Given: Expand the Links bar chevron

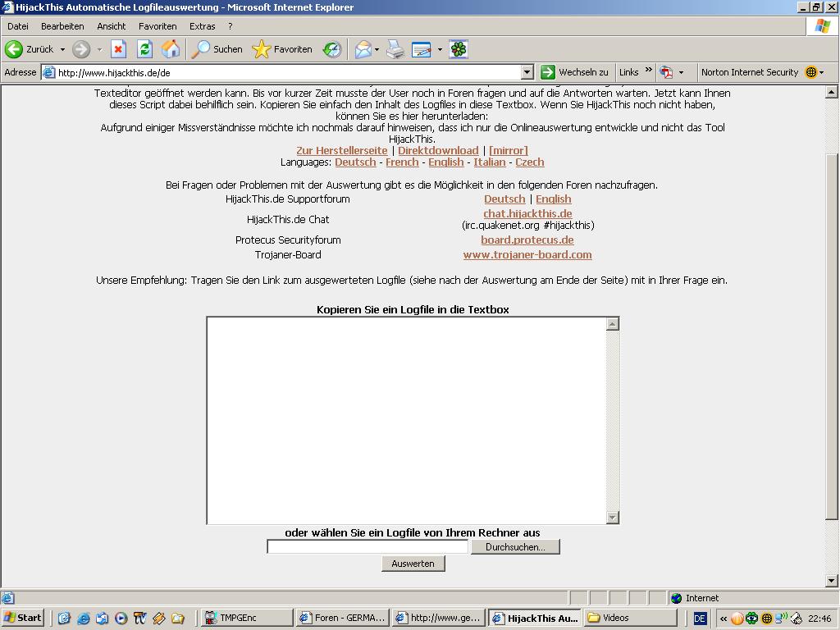Looking at the screenshot, I should (648, 70).
